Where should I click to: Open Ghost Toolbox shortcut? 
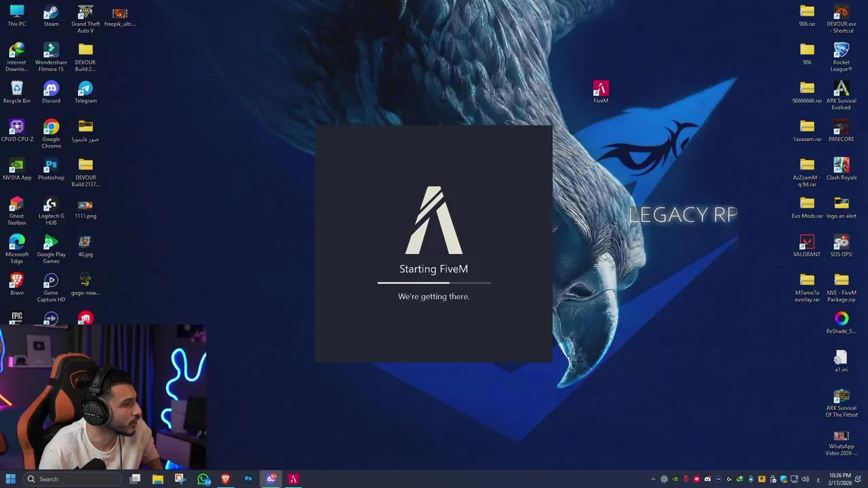point(17,211)
